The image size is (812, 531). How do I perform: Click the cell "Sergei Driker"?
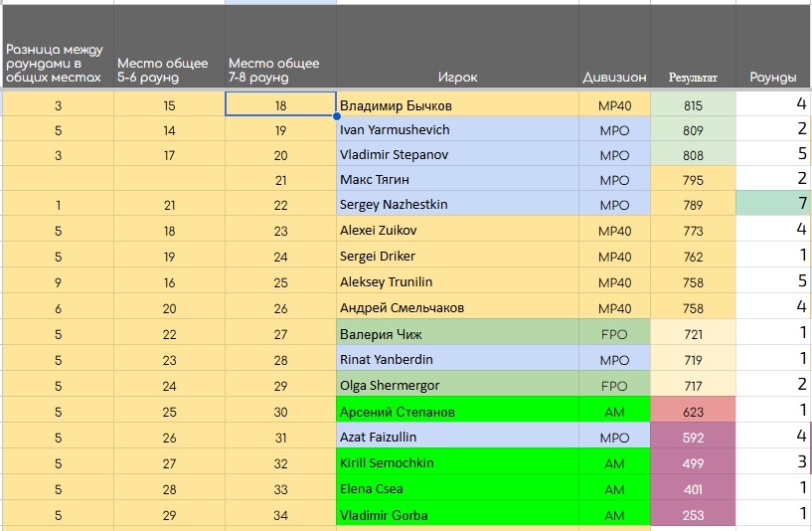tap(457, 255)
